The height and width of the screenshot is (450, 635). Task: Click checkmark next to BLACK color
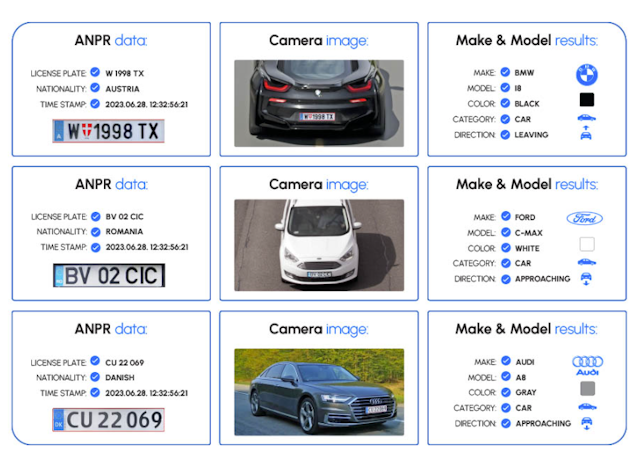(505, 103)
